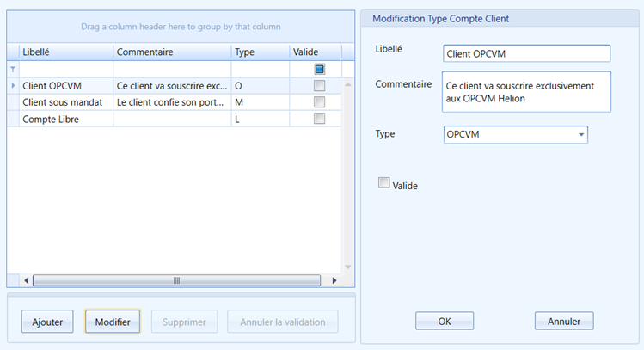Screen dimensions: 644x350
Task: Click the vertical scrollbar down arrow
Action: (348, 267)
